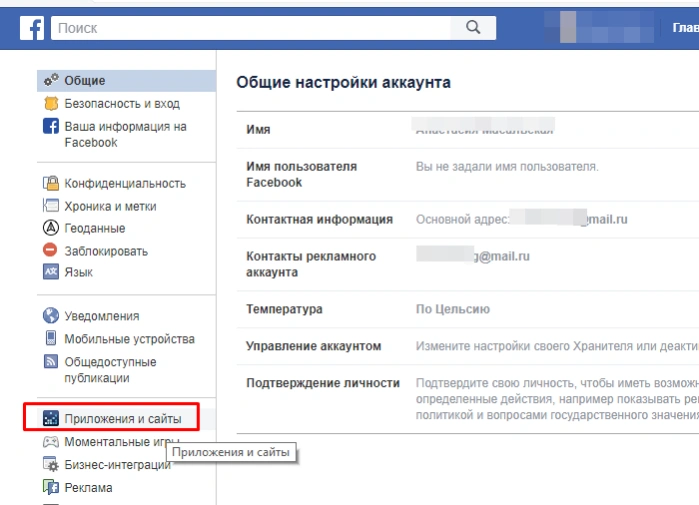Click the padlock icon for Конфиденциальность

(51, 183)
